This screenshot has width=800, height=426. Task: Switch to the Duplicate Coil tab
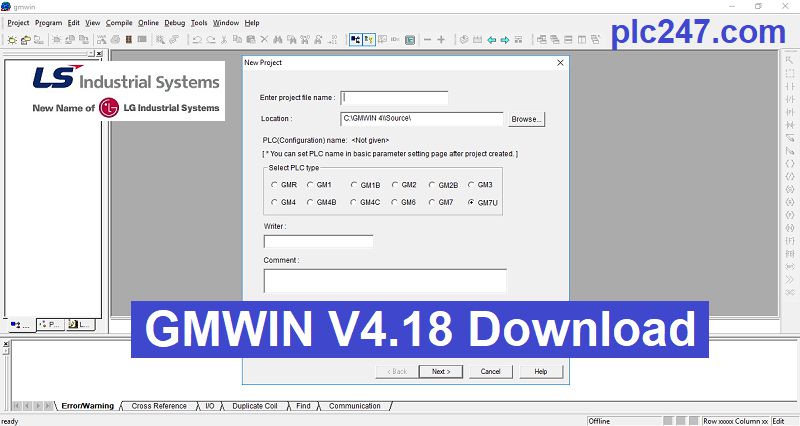click(x=255, y=406)
